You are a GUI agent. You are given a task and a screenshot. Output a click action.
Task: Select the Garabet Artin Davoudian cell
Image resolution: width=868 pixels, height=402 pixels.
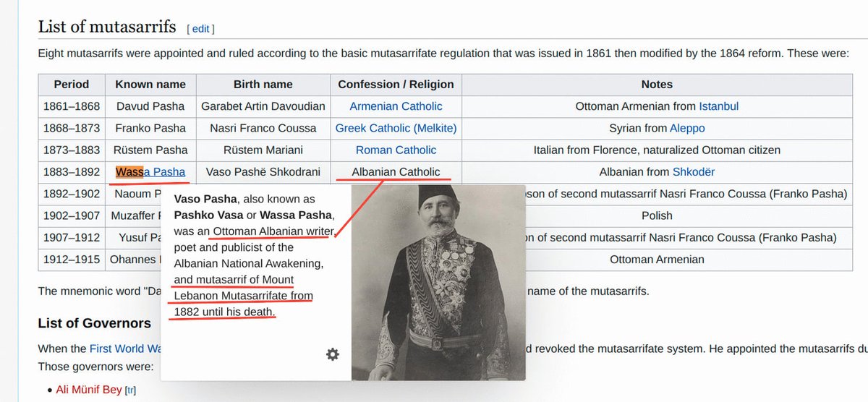(x=263, y=106)
